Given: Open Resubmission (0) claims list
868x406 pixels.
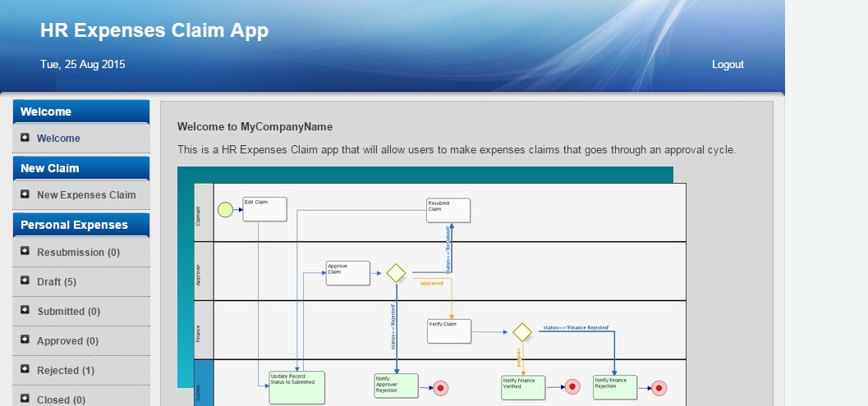Looking at the screenshot, I should pyautogui.click(x=78, y=253).
